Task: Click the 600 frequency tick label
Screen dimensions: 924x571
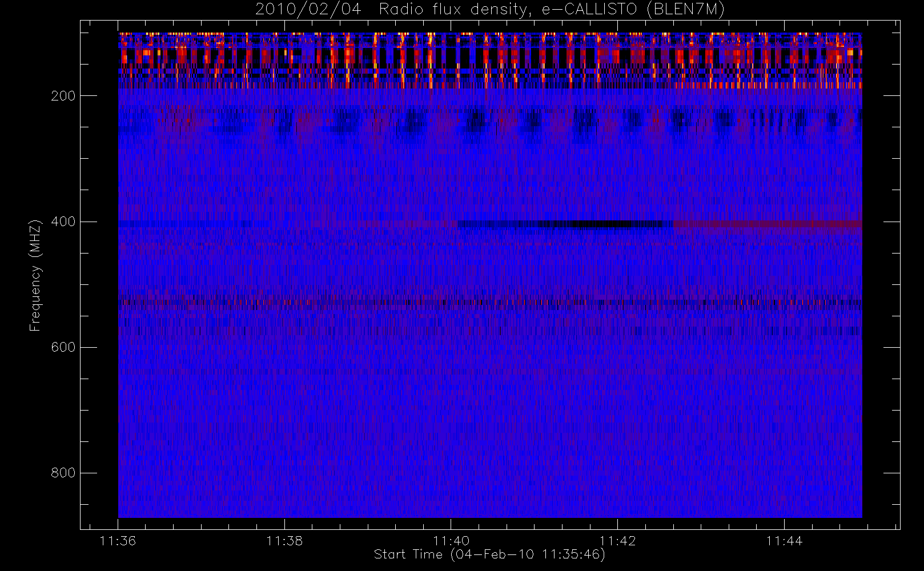Action: pos(63,347)
